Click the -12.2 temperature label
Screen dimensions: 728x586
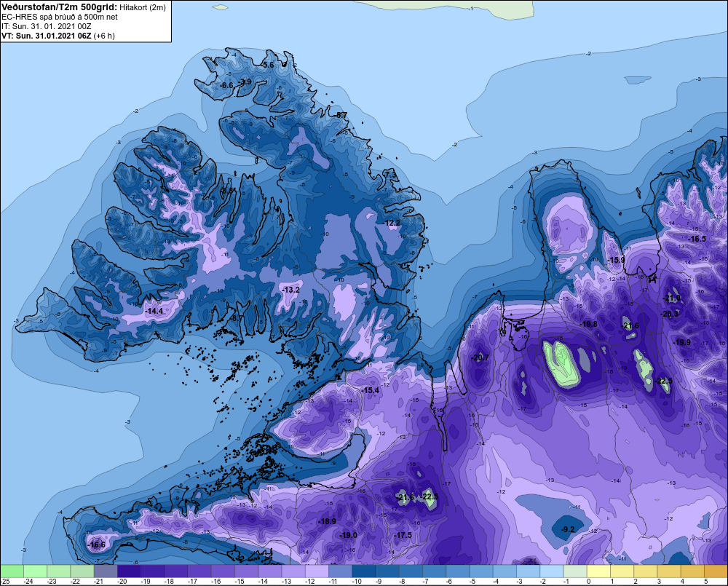392,223
